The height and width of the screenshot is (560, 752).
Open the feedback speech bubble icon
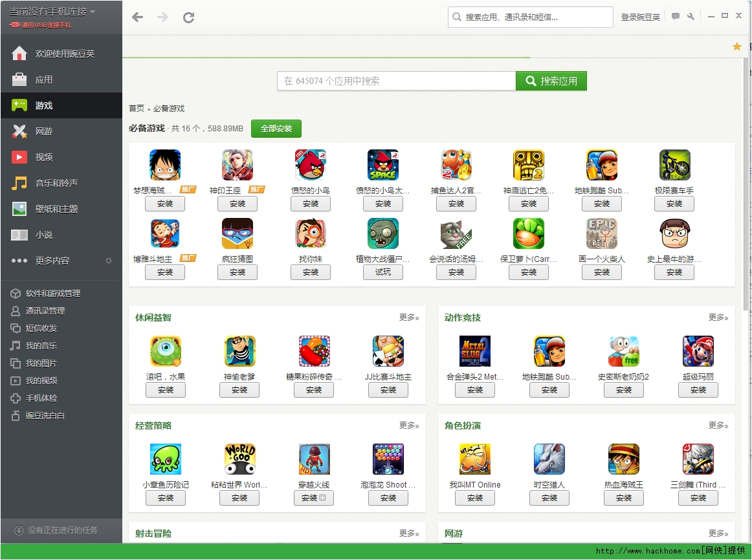pyautogui.click(x=675, y=16)
